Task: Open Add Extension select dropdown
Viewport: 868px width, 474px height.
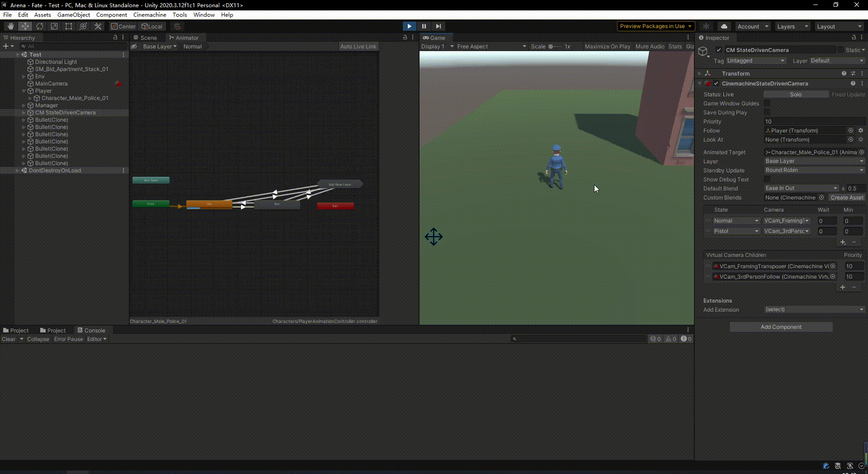Action: click(x=815, y=309)
